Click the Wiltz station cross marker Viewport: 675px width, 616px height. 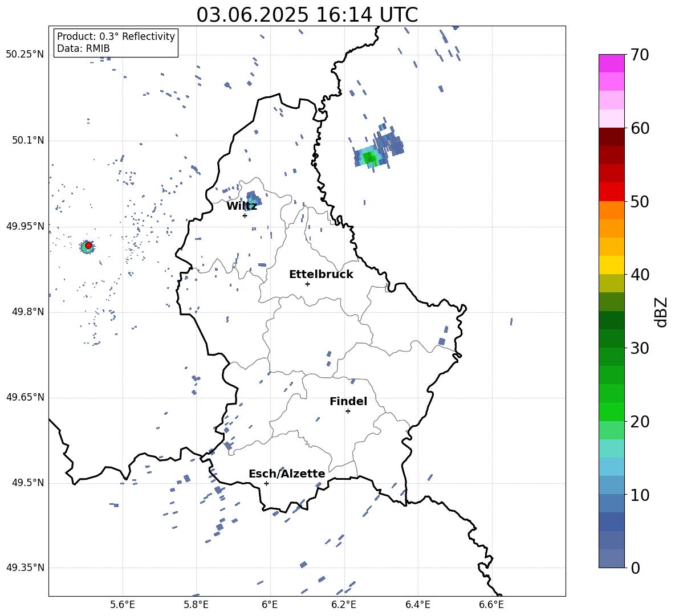click(x=245, y=215)
